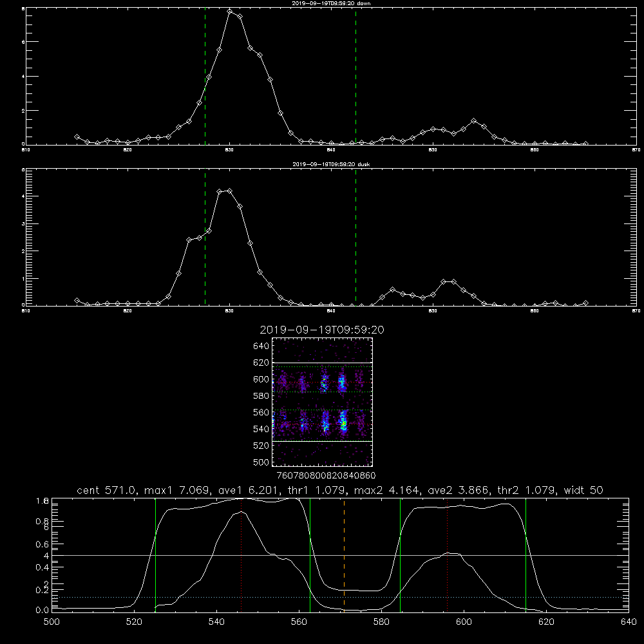Image resolution: width=644 pixels, height=644 pixels.
Task: Click the '520' x-axis label of bottom plot
Action: pyautogui.click(x=135, y=622)
